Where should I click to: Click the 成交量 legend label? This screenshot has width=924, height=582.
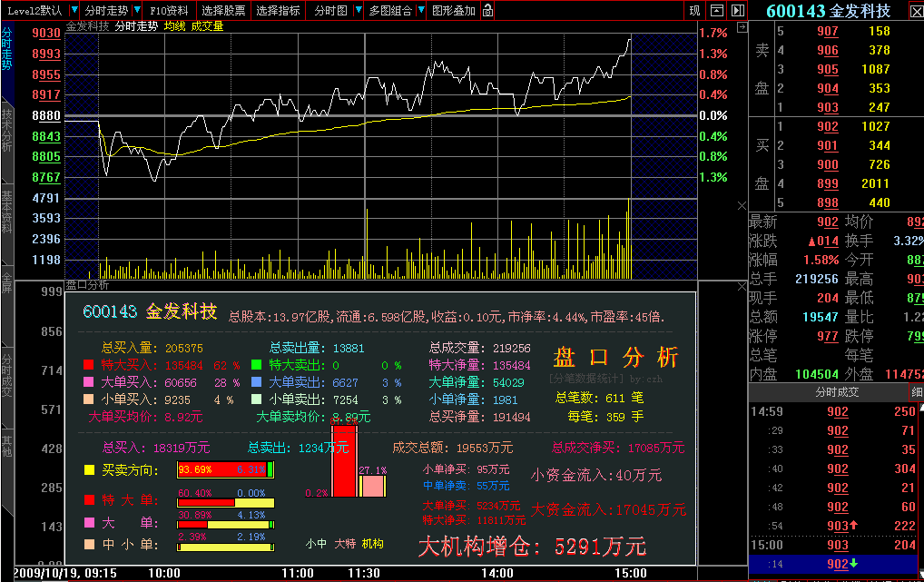tap(208, 26)
